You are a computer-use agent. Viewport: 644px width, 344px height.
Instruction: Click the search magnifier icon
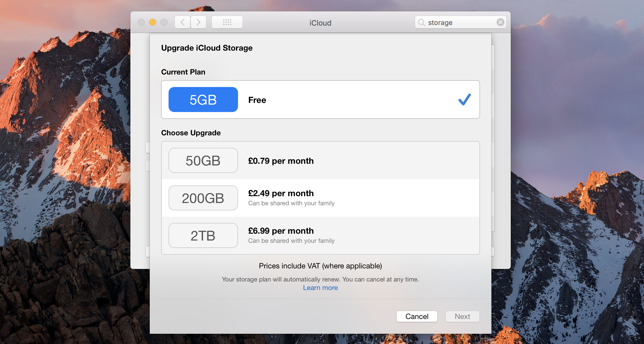point(422,22)
